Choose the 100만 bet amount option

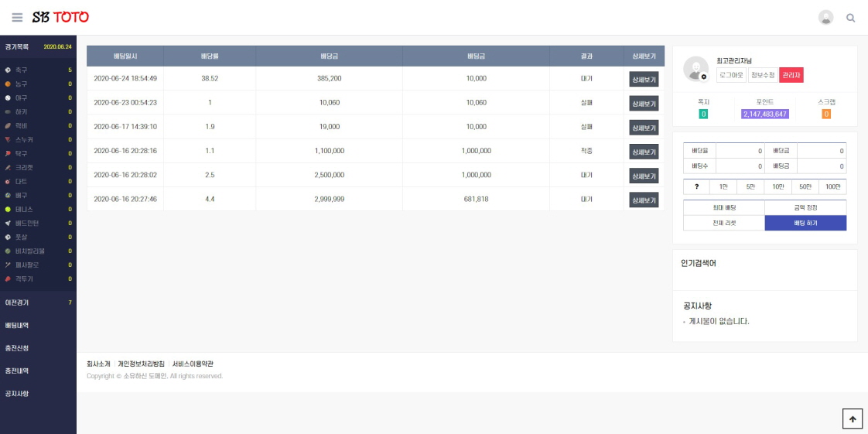coord(832,187)
